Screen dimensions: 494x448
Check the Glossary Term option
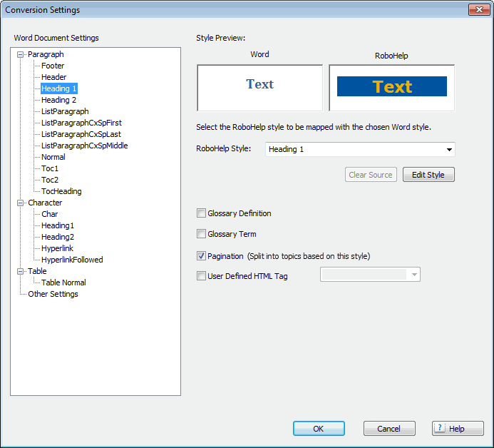201,234
